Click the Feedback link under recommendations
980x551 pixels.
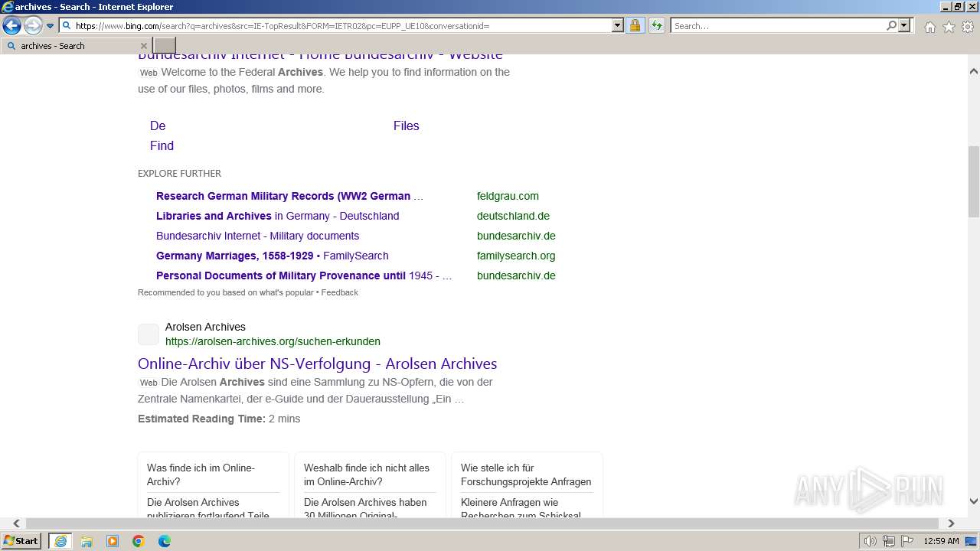coord(339,292)
